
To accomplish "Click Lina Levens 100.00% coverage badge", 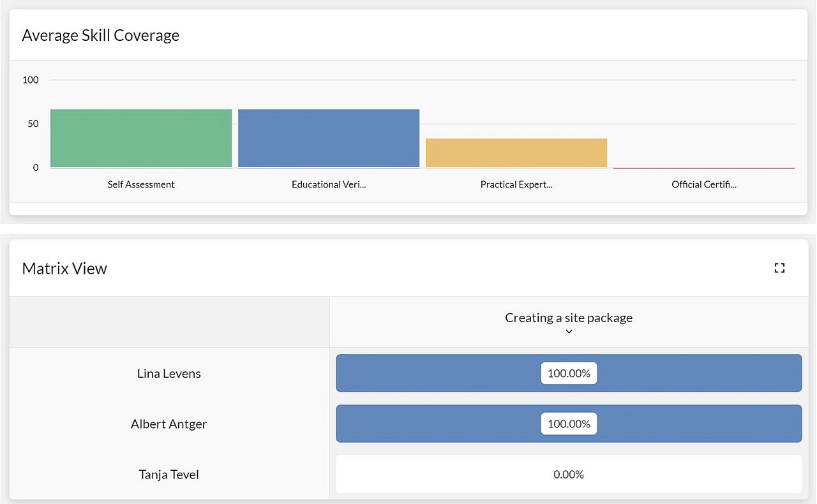I will [569, 373].
